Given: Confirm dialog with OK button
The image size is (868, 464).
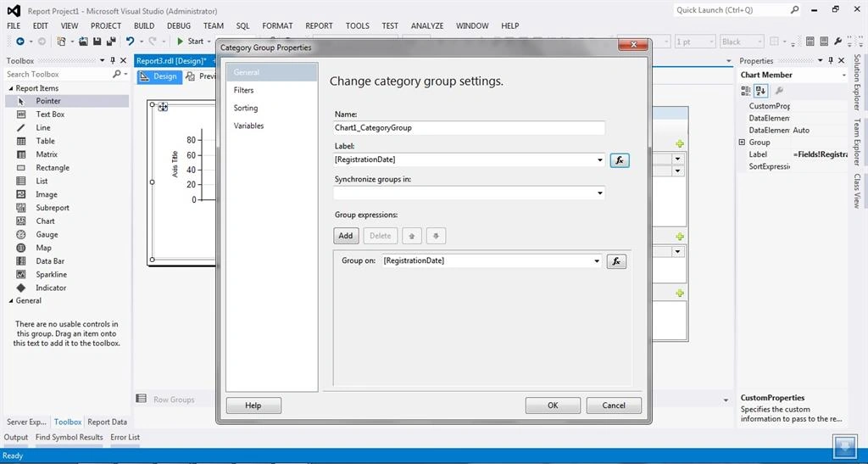Looking at the screenshot, I should tap(553, 405).
